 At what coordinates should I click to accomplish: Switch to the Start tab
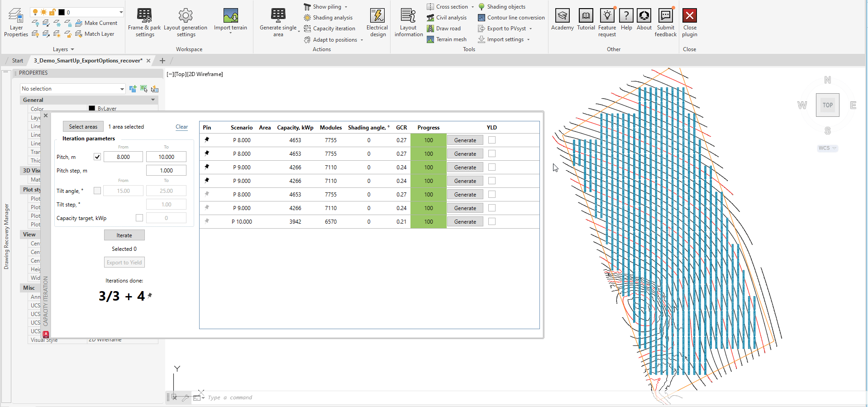pyautogui.click(x=18, y=61)
